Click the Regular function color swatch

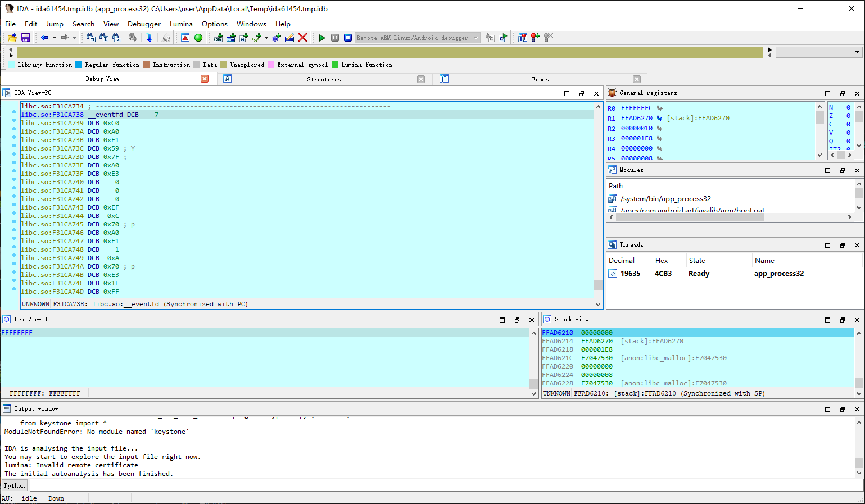coord(79,65)
